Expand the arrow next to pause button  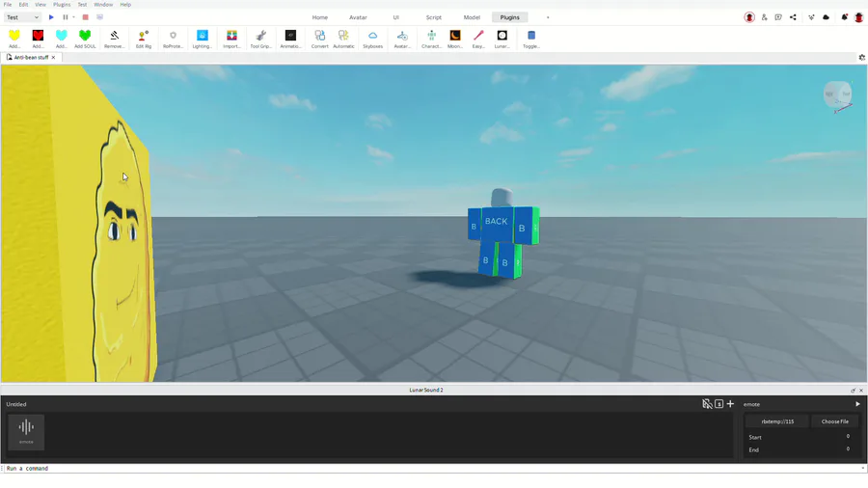tap(73, 17)
